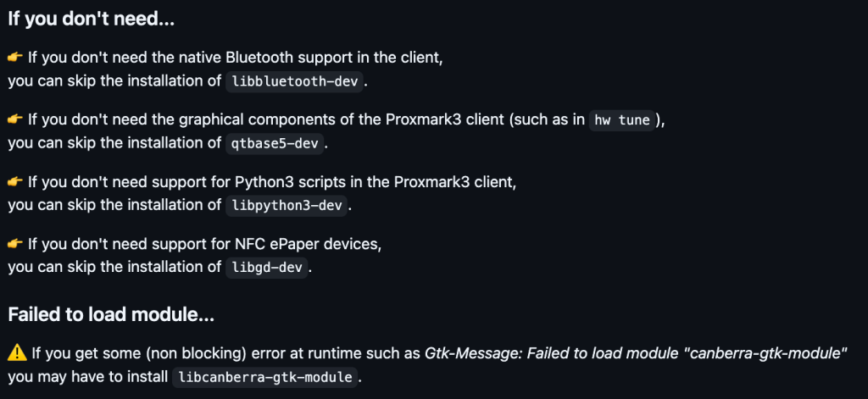Click the libgd-dev code snippet

(x=266, y=268)
